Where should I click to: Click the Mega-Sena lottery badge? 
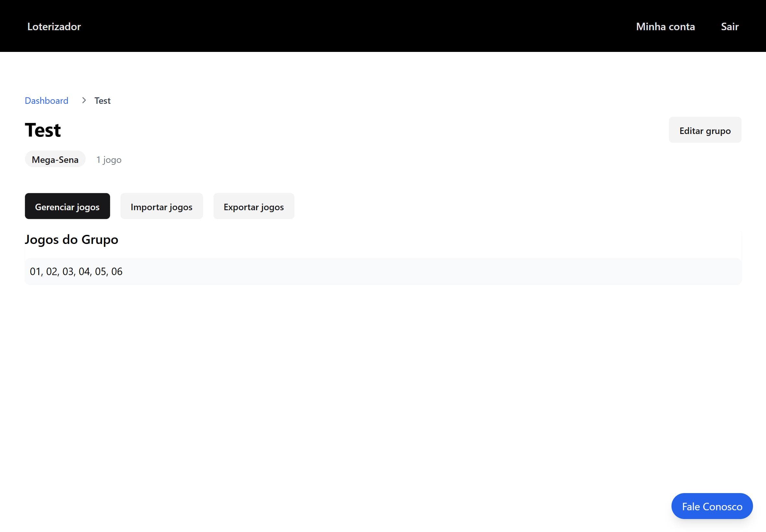click(x=55, y=159)
